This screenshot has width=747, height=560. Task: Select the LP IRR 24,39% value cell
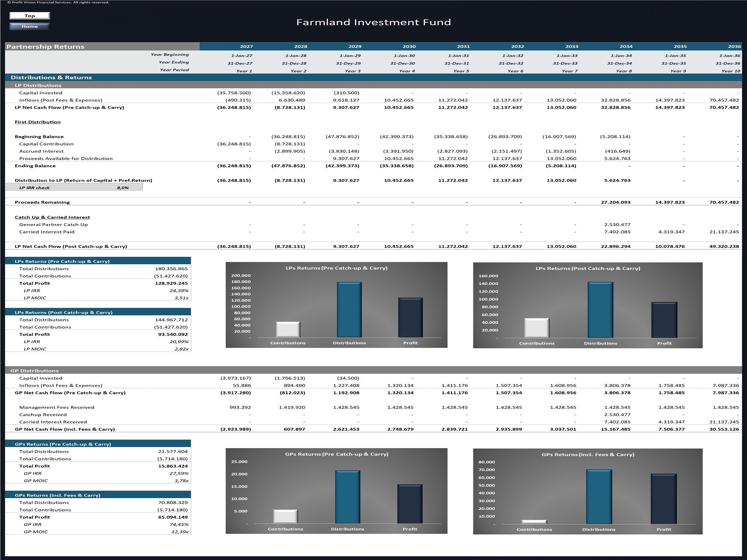tap(179, 290)
